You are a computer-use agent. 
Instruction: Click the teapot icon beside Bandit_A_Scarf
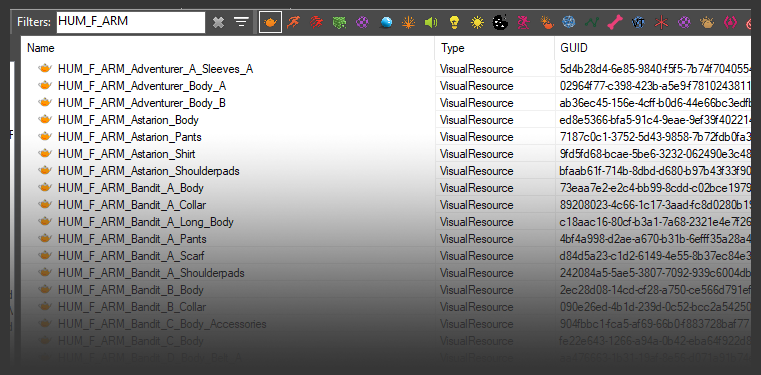45,255
